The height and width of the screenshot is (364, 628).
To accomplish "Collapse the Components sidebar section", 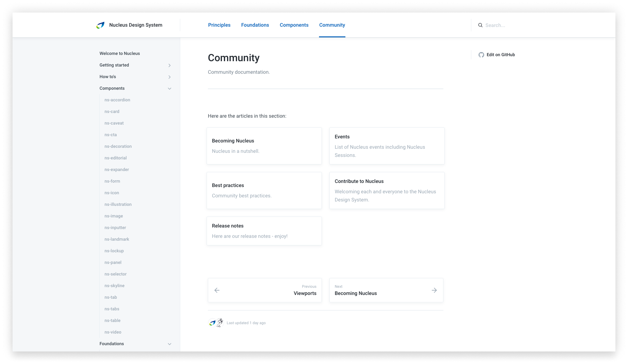I will [x=170, y=88].
